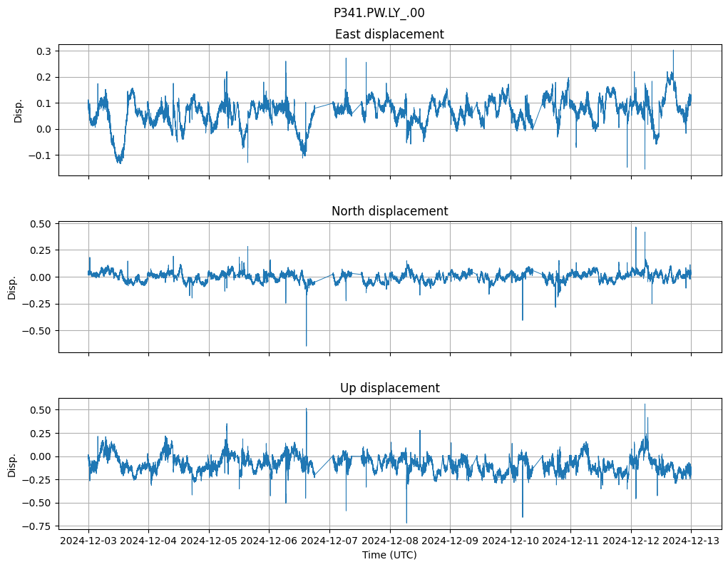Click the 0.3 y-tick on East plot
Viewport: 728px width, 567px height.
tap(44, 51)
